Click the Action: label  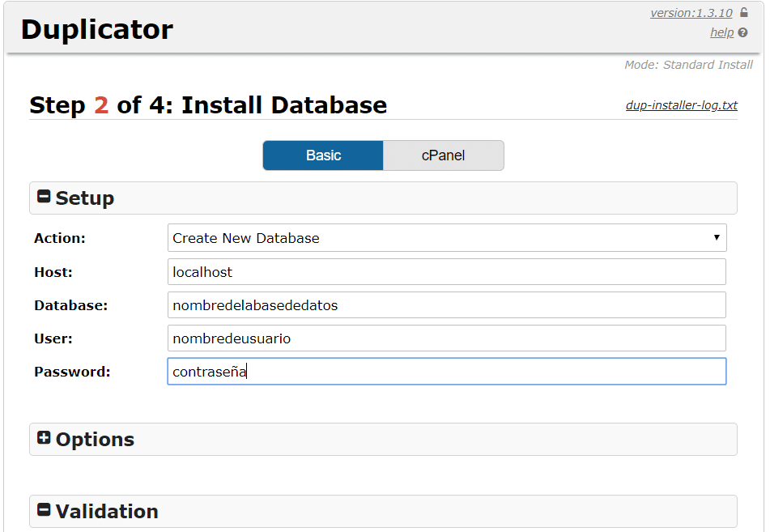pos(59,238)
